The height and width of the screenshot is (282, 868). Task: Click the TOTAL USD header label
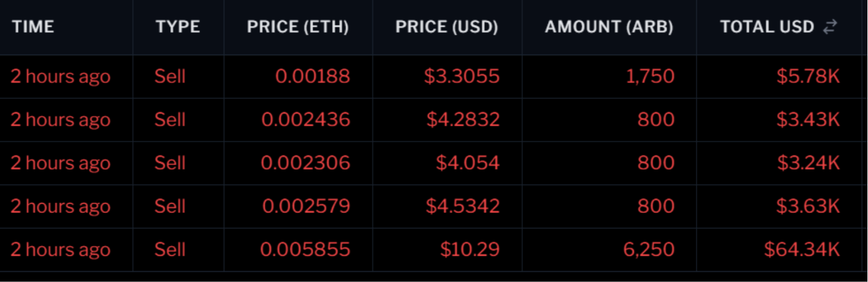[767, 27]
